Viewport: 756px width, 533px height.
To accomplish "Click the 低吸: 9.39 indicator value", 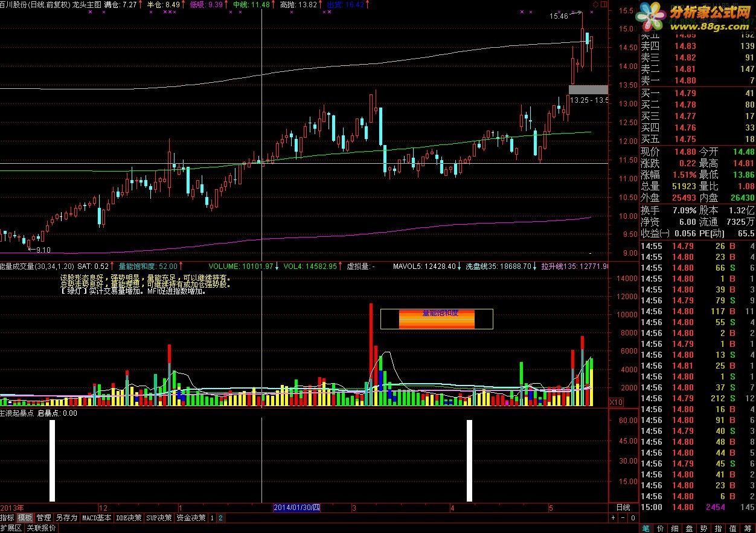I will pos(207,4).
